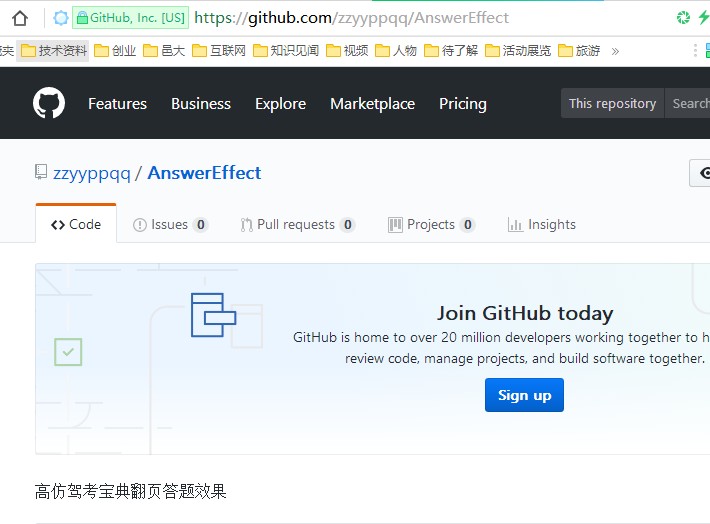
Task: Select the Code tab
Action: (x=76, y=224)
